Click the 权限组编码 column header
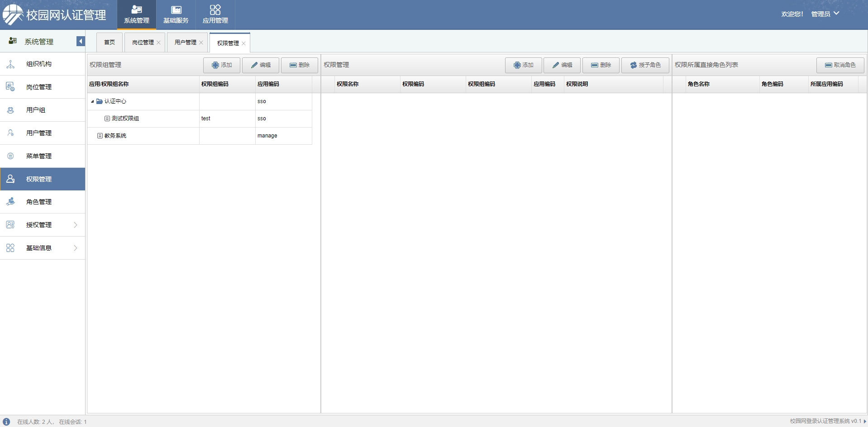868x427 pixels. coord(227,84)
